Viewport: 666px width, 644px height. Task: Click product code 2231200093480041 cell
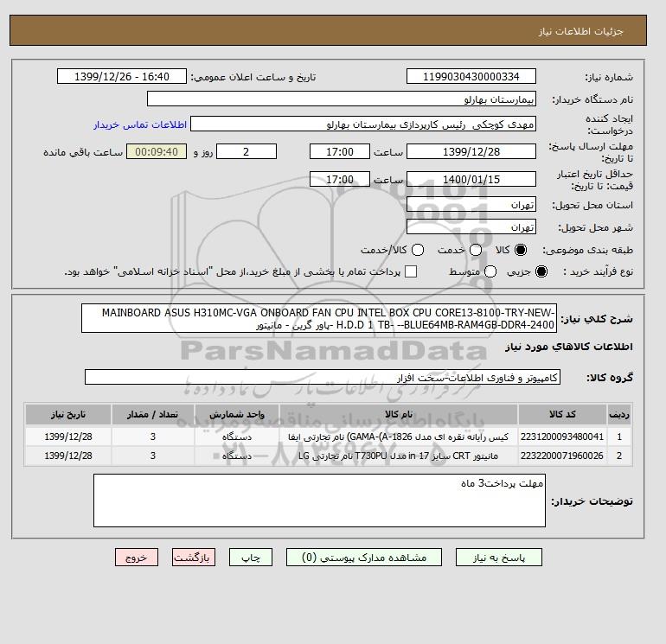(x=562, y=437)
